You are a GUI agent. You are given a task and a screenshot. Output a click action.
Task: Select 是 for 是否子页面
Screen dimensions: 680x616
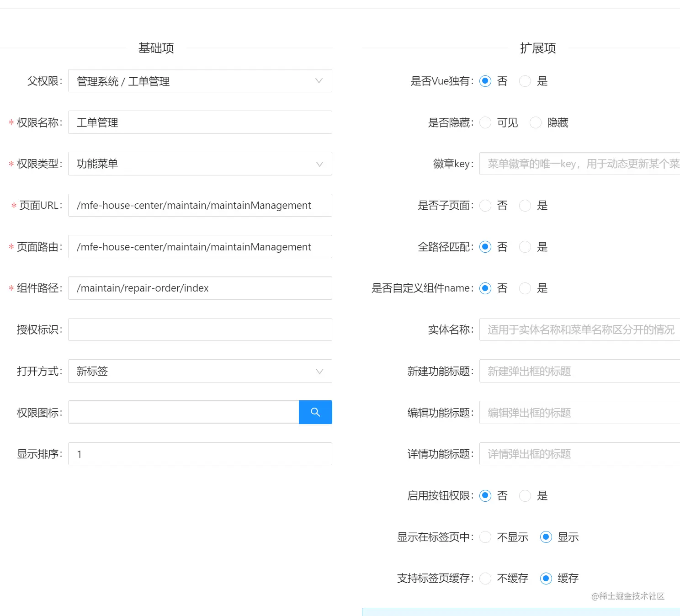(x=525, y=206)
